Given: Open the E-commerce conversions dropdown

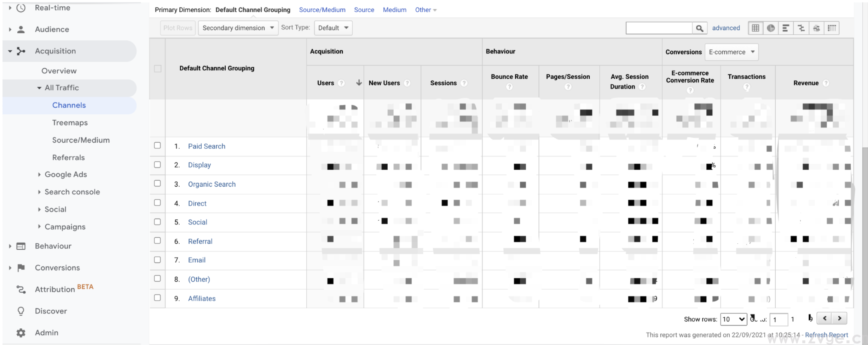Looking at the screenshot, I should click(731, 52).
